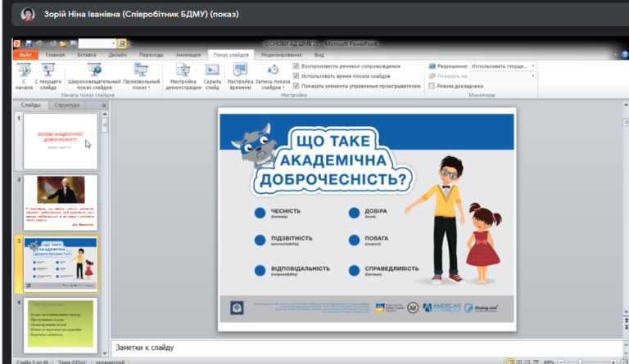Viewport: 629px width, 364px height.
Task: Expand the 'Разрешение' resolution dropdown
Action: (532, 65)
